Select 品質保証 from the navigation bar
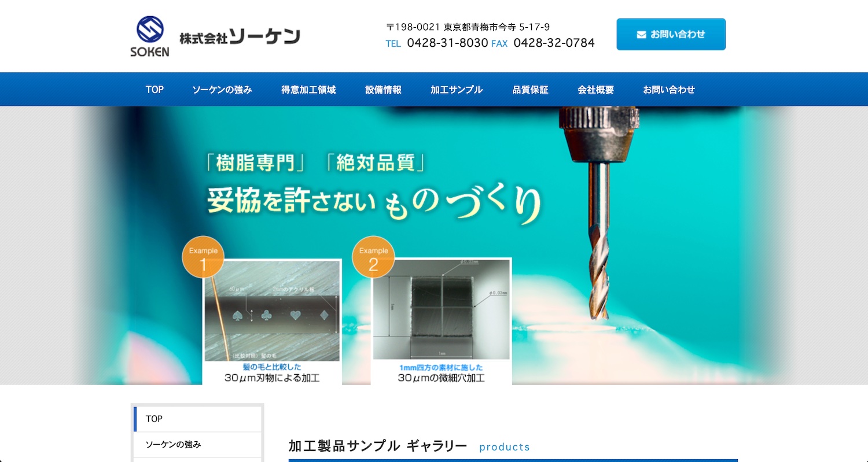 [x=530, y=90]
